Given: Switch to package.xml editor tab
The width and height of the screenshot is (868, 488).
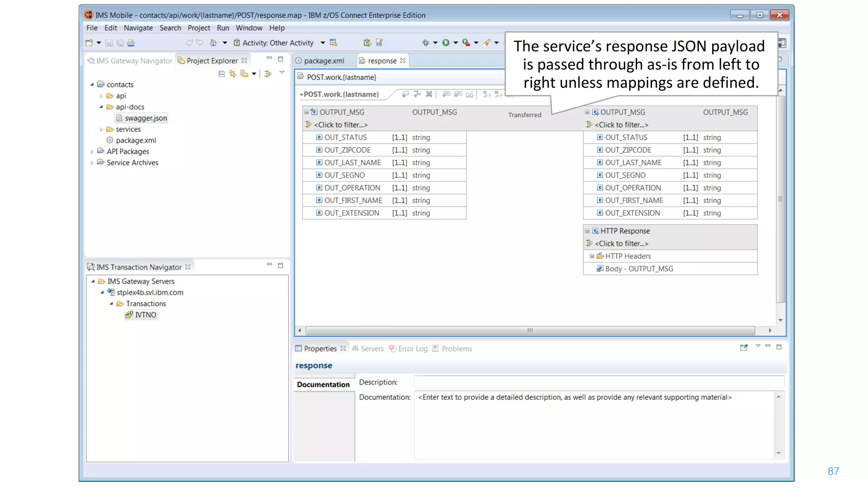Looking at the screenshot, I should 320,61.
